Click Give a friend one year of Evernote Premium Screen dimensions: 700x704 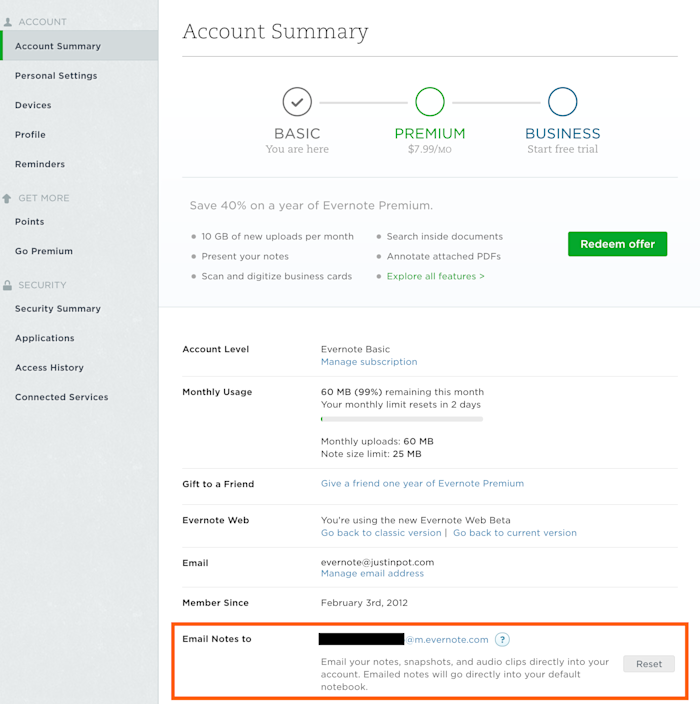422,483
